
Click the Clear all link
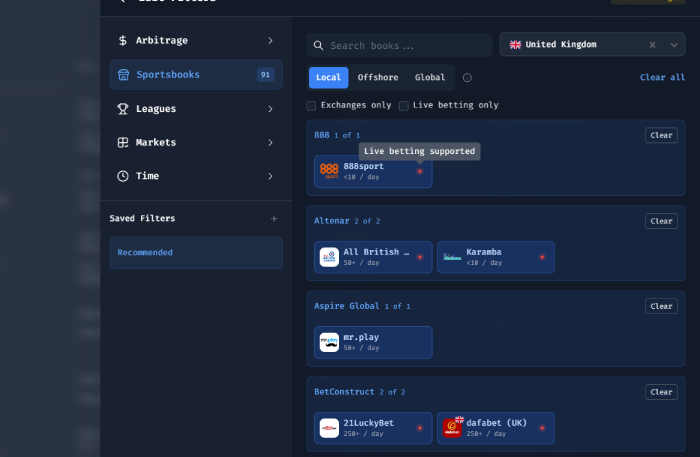[x=662, y=77]
